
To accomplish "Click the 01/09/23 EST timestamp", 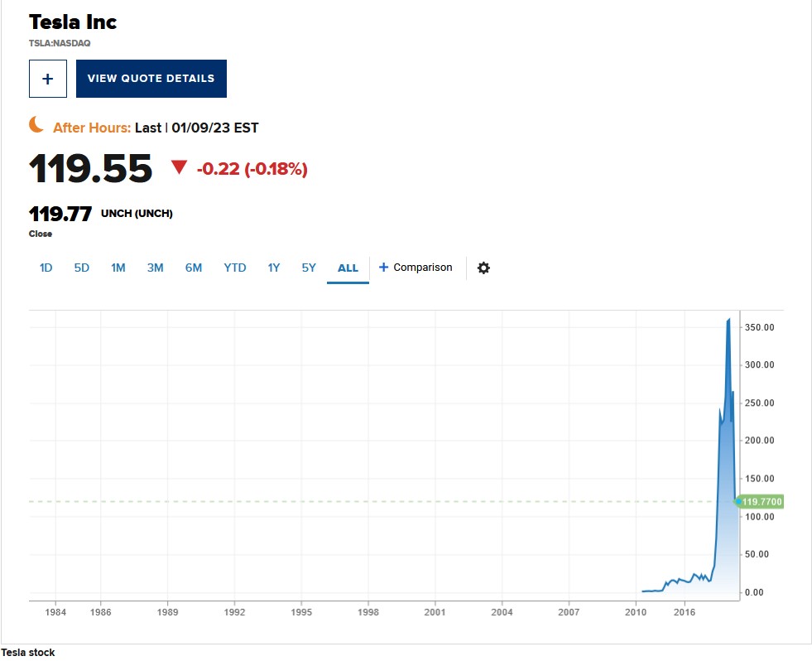I will click(x=215, y=128).
